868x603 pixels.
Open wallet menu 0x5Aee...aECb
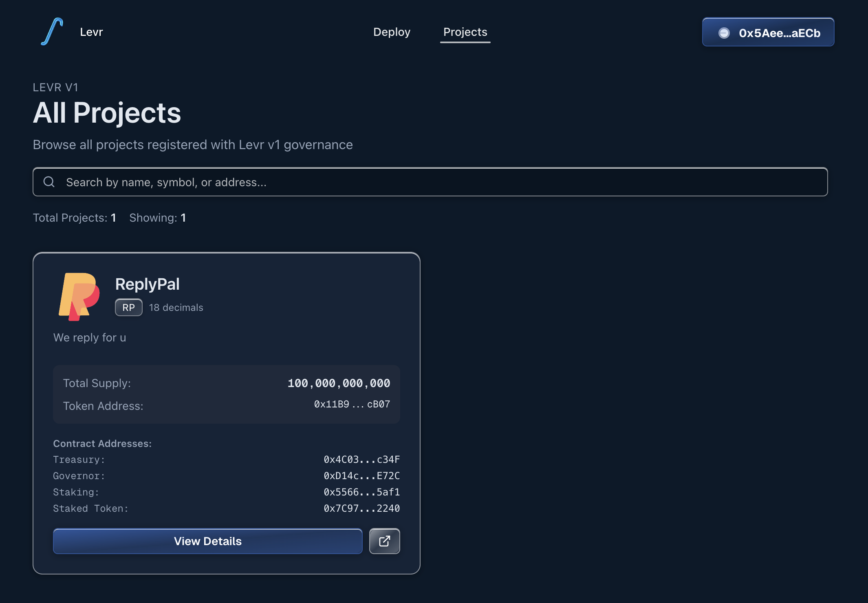click(768, 32)
